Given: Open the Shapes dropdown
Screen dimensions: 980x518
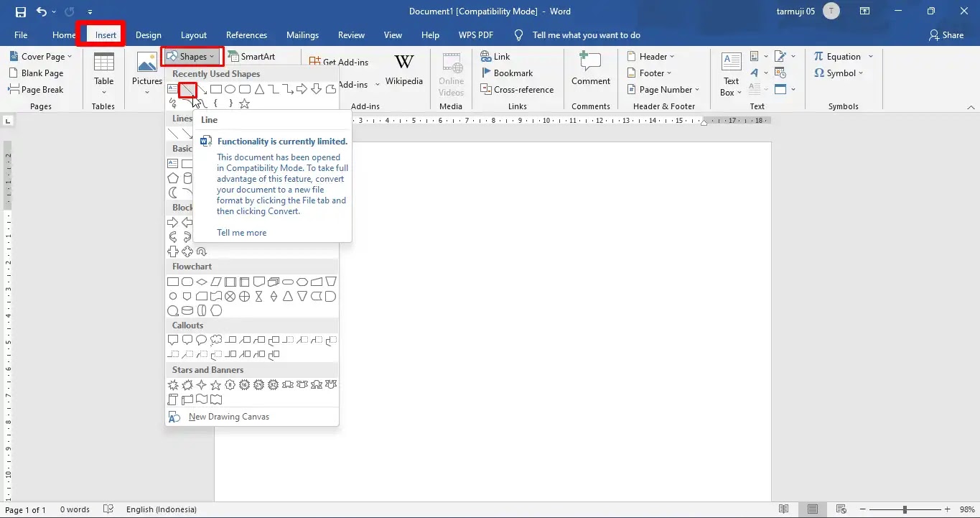Looking at the screenshot, I should click(192, 57).
